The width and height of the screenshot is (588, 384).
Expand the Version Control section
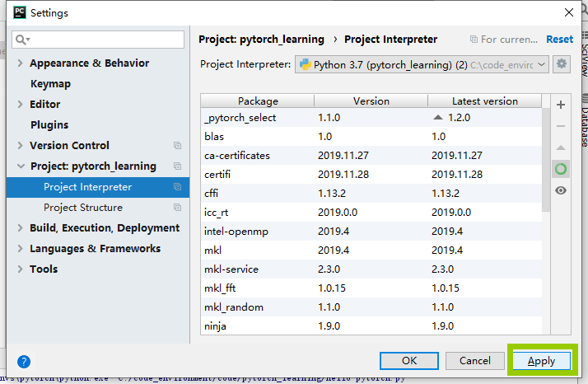pyautogui.click(x=21, y=145)
